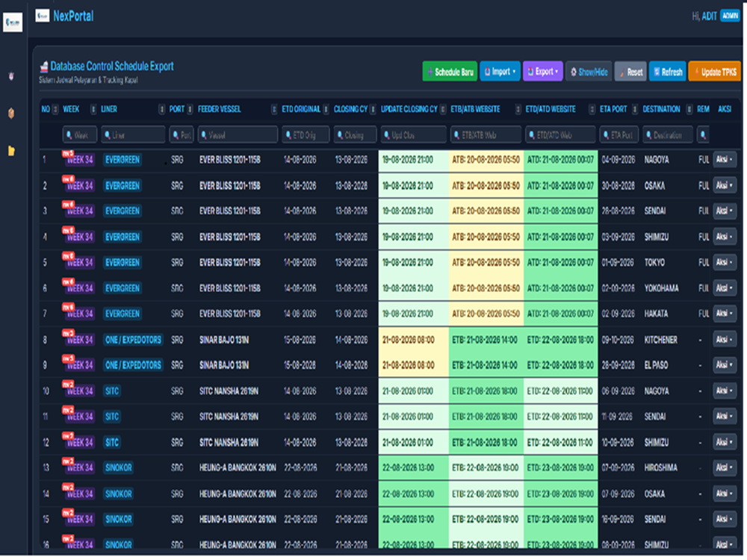Click ETA 09-10-2026 in KITCHENER row

(x=618, y=340)
